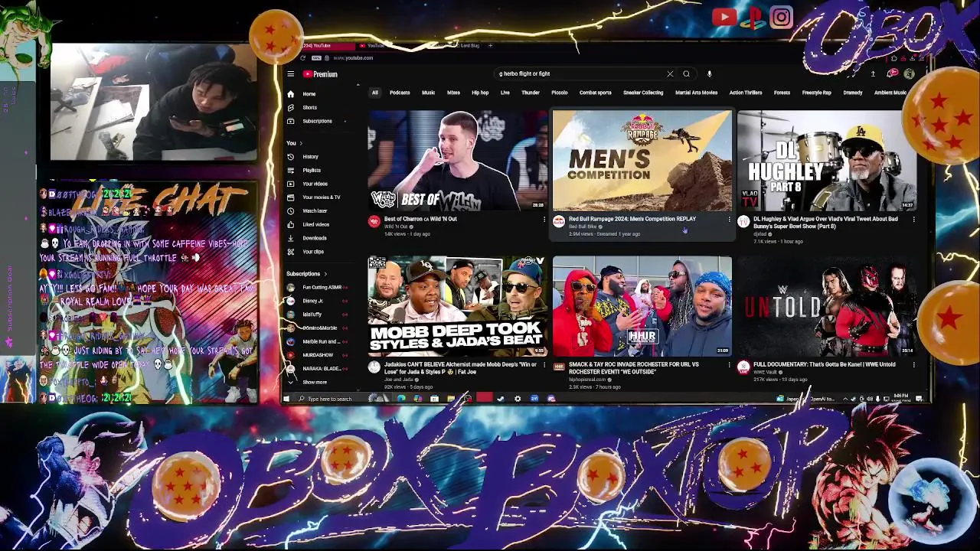Open WWE Vault channel avatar
Image resolution: width=980 pixels, height=551 pixels.
743,367
